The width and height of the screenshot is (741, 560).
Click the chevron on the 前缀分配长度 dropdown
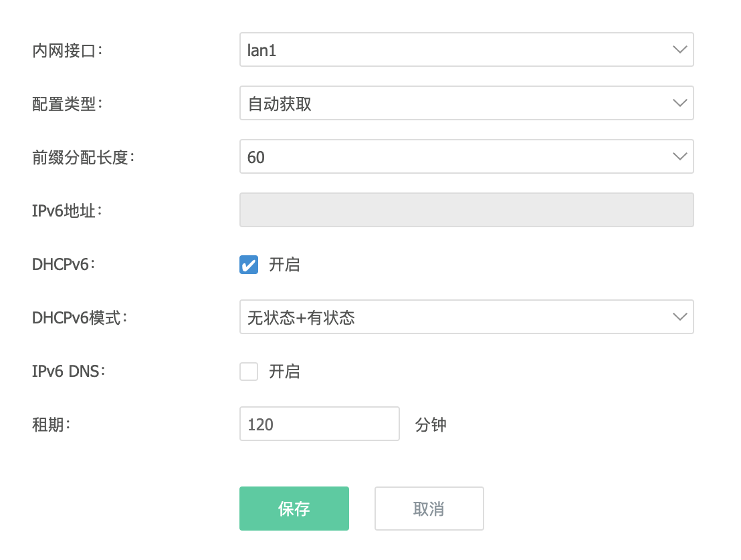click(680, 156)
